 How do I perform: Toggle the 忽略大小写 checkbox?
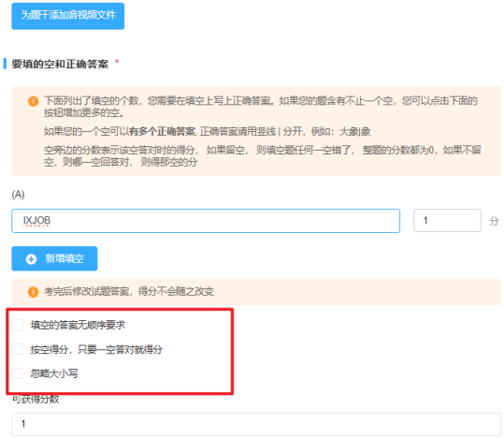(17, 373)
